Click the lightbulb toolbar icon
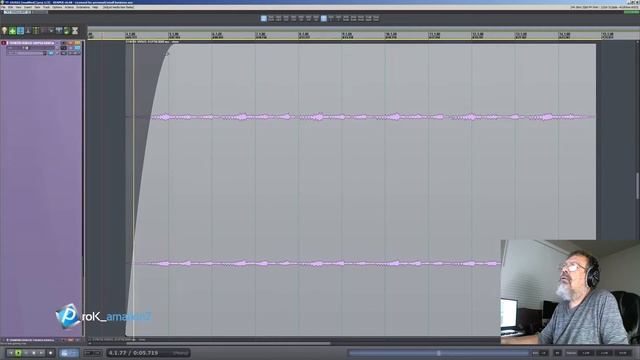Screen dimensions: 640x360 (4, 31)
